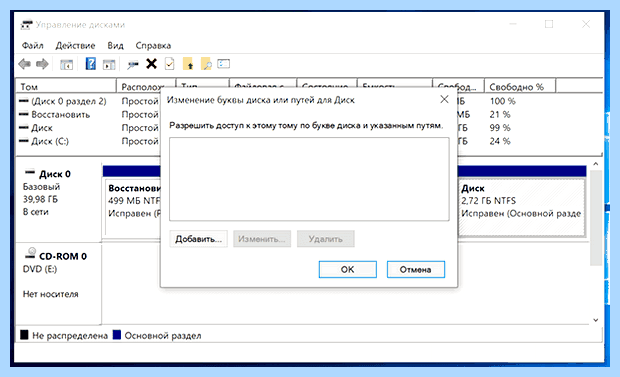Click the vertical scrollbar thumb in disk pane

pos(596,218)
